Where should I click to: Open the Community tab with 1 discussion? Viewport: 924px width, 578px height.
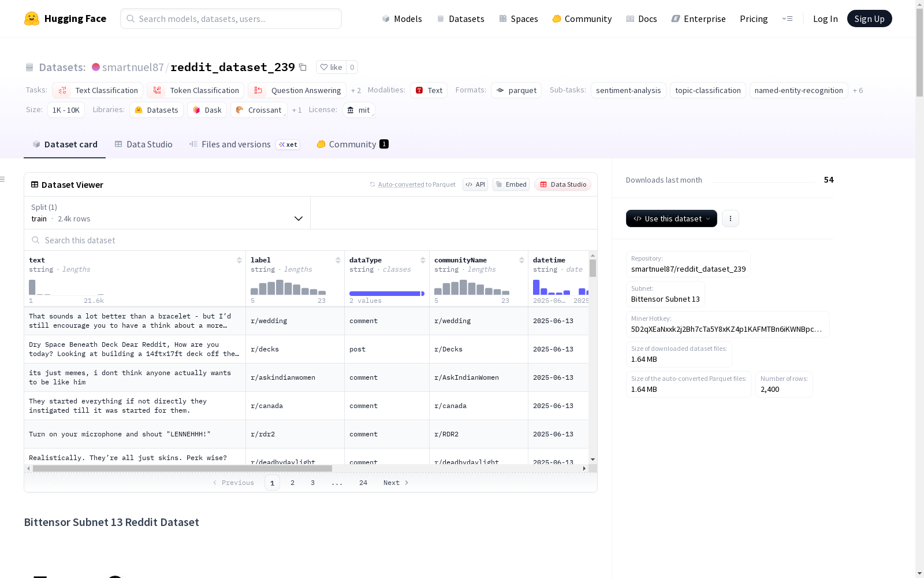click(x=352, y=144)
